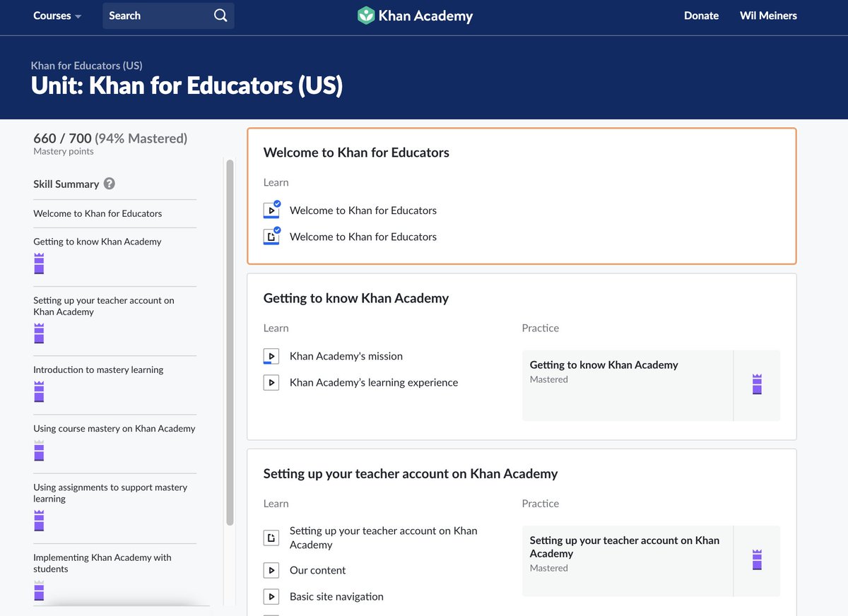Click mastery tower icon under Introduction to mastery learning
Image resolution: width=848 pixels, height=616 pixels.
(x=39, y=391)
